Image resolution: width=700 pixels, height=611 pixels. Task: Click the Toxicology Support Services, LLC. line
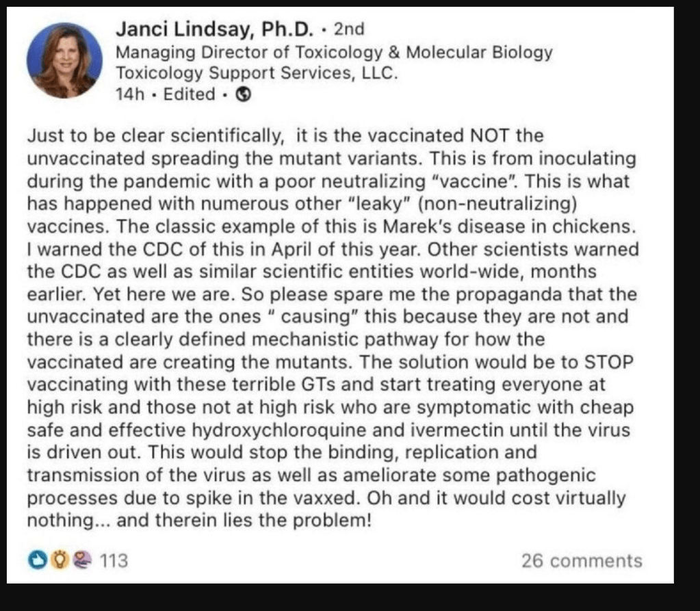click(x=257, y=73)
